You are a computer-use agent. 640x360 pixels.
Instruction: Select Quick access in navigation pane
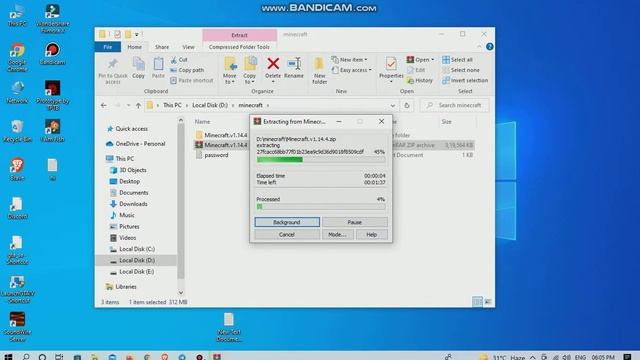point(131,129)
